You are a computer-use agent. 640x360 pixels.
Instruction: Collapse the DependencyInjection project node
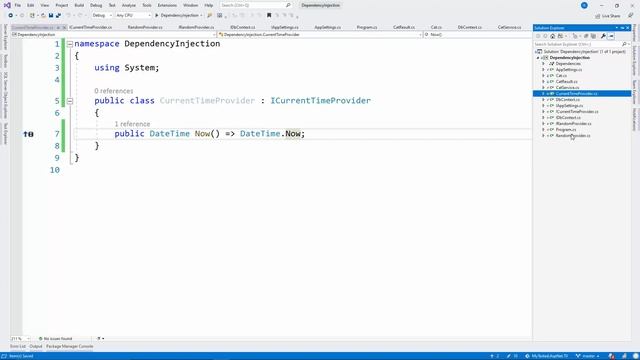coord(538,58)
